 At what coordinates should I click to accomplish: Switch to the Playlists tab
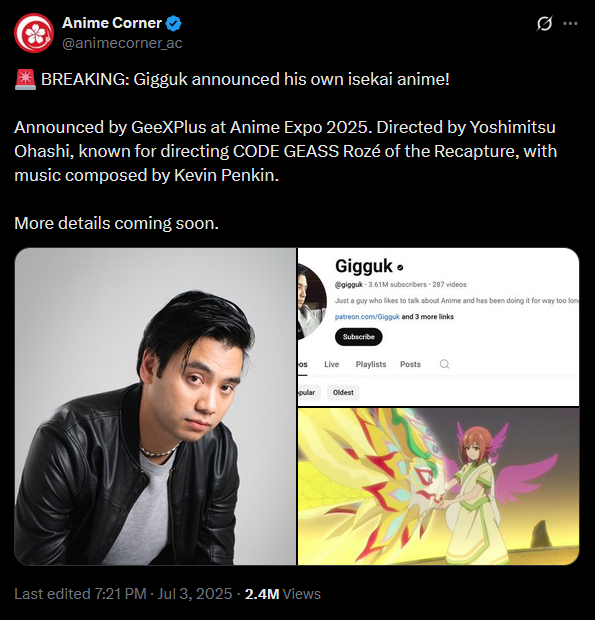point(371,364)
